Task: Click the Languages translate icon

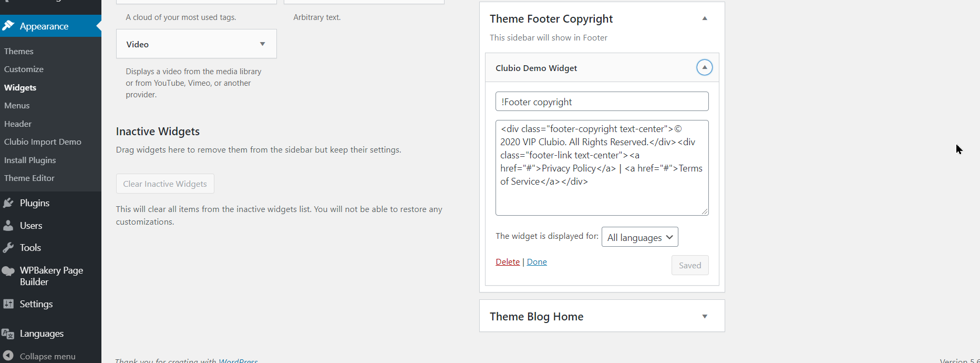Action: point(8,334)
